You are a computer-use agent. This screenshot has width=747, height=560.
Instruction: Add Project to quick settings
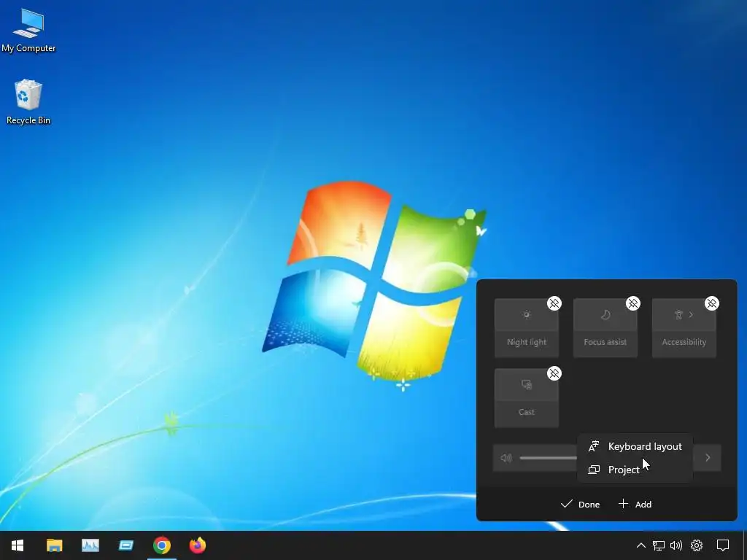pos(635,470)
